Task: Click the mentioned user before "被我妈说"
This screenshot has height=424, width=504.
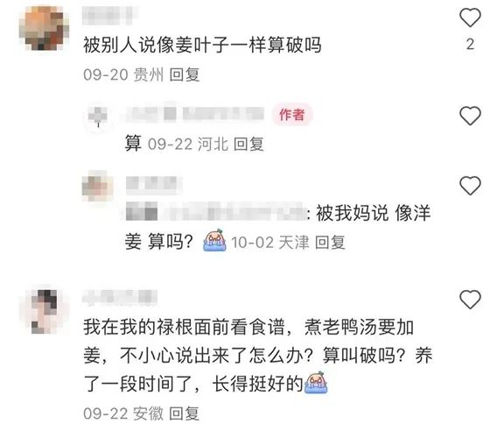Action: (x=214, y=212)
